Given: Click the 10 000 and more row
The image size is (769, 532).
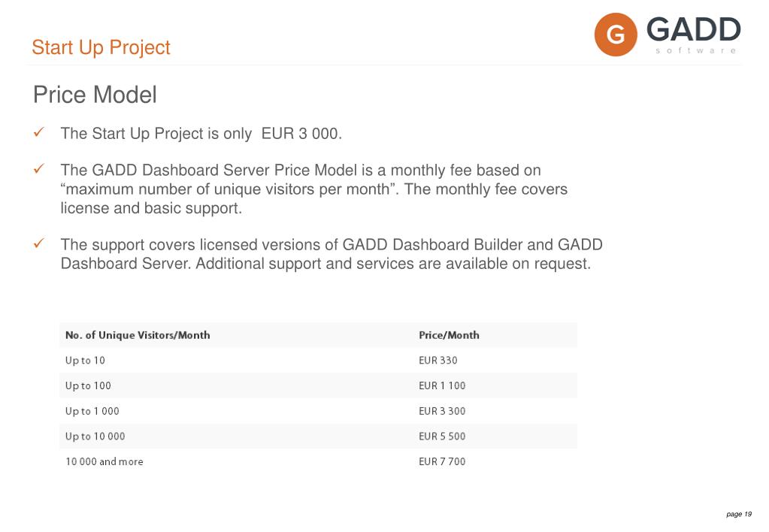Looking at the screenshot, I should pyautogui.click(x=318, y=462).
